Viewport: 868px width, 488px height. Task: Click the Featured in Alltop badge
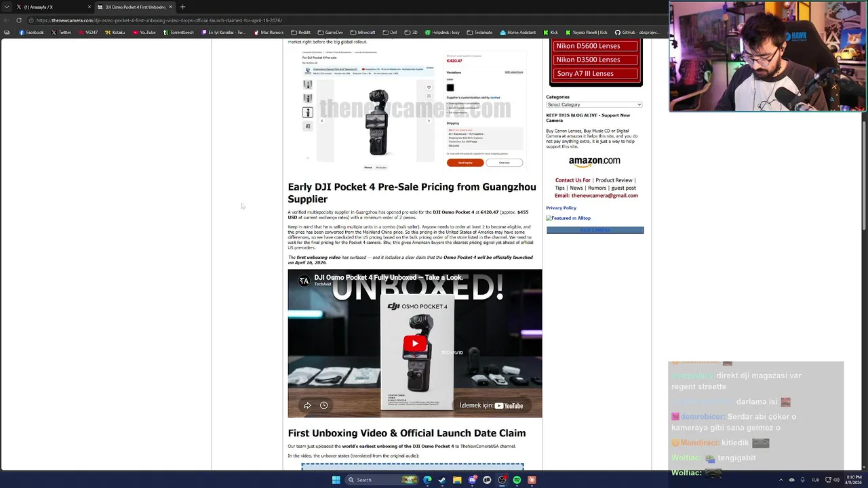click(568, 218)
